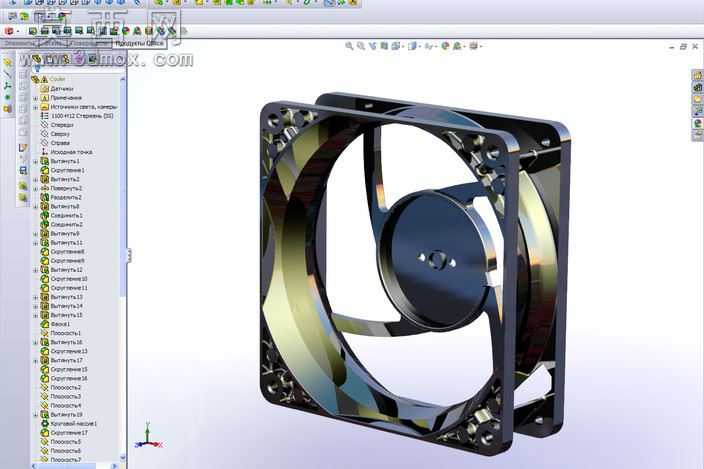Select the Вытянуть14 feature
Viewport: 704px width, 469px height.
62,306
